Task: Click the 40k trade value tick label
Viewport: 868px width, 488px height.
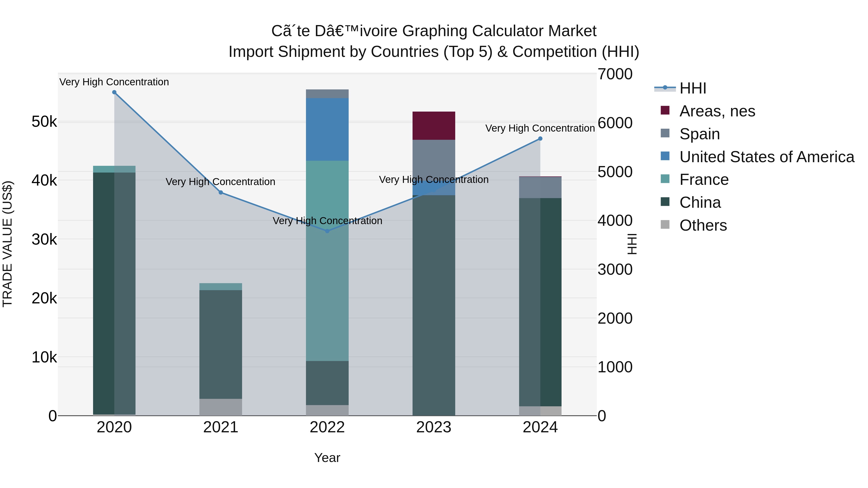Action: (44, 180)
